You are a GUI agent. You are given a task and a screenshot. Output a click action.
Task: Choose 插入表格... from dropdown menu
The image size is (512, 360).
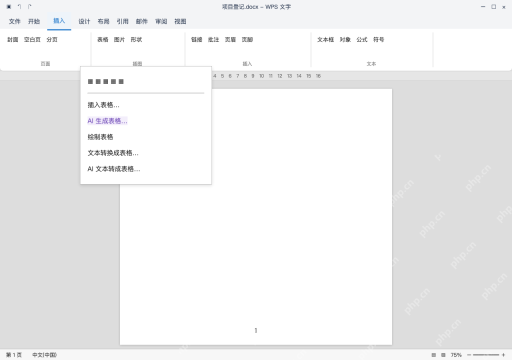coord(103,105)
